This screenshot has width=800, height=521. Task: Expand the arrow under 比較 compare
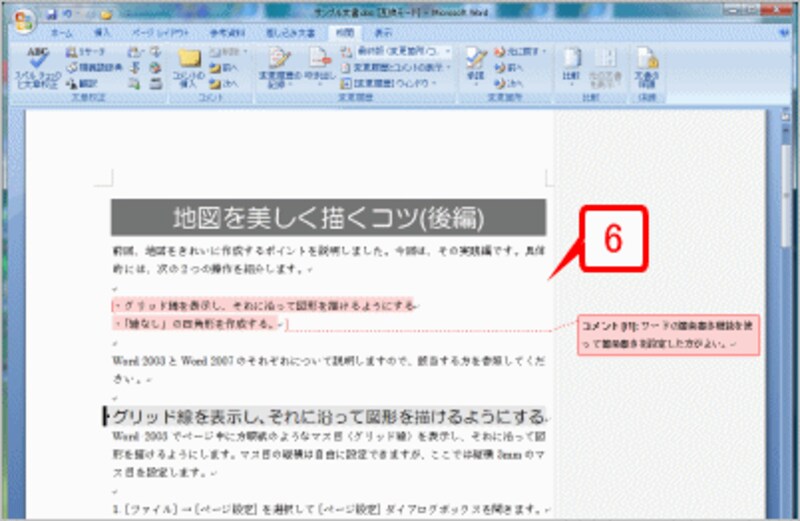[571, 85]
